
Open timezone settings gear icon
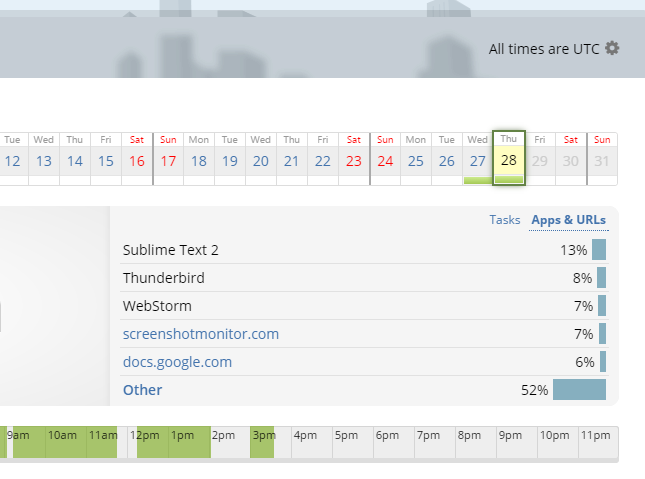click(x=612, y=48)
